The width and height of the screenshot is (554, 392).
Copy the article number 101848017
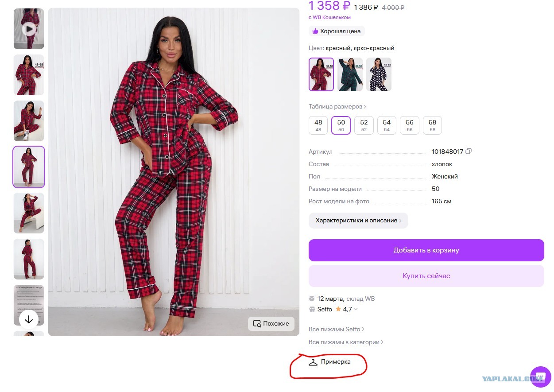tap(469, 151)
